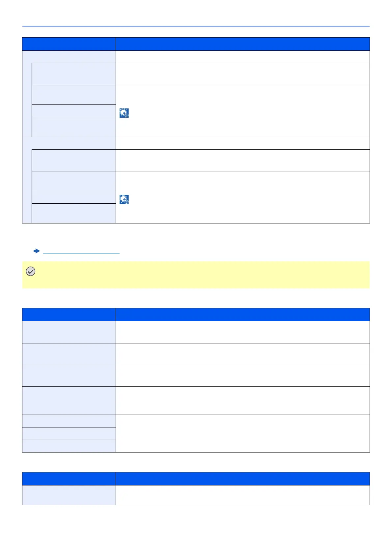392x555 pixels.
Task: Click the yellow notice banner
Action: 196,275
